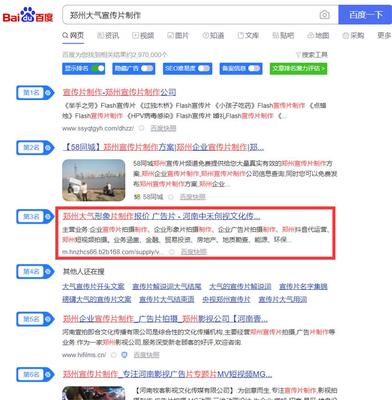Click related search 宣传片解说词大气结尾
Image resolution: width=392 pixels, height=400 pixels.
(167, 286)
